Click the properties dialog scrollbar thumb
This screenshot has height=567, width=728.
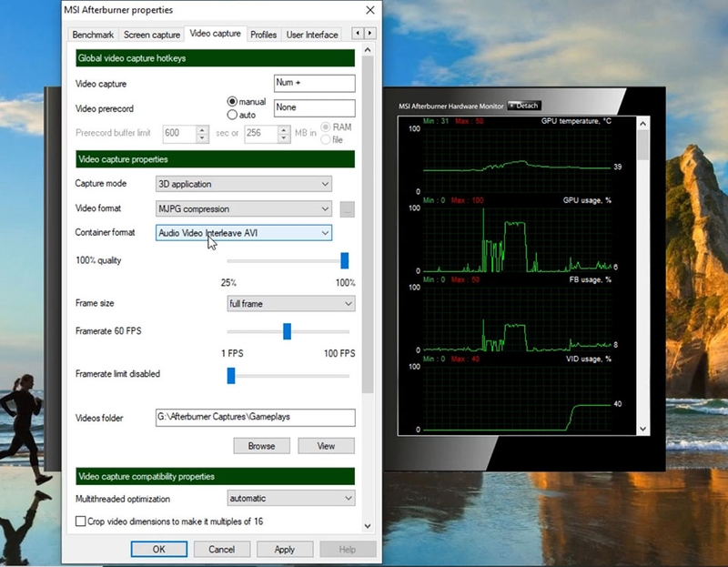point(368,224)
